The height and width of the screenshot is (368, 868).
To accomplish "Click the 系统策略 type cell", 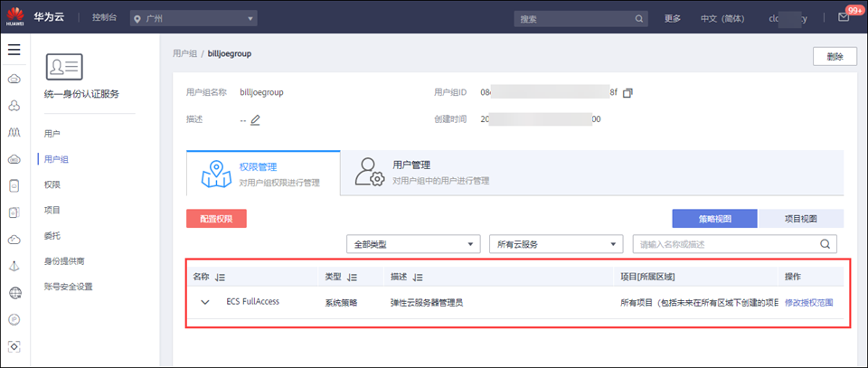I will [x=341, y=303].
